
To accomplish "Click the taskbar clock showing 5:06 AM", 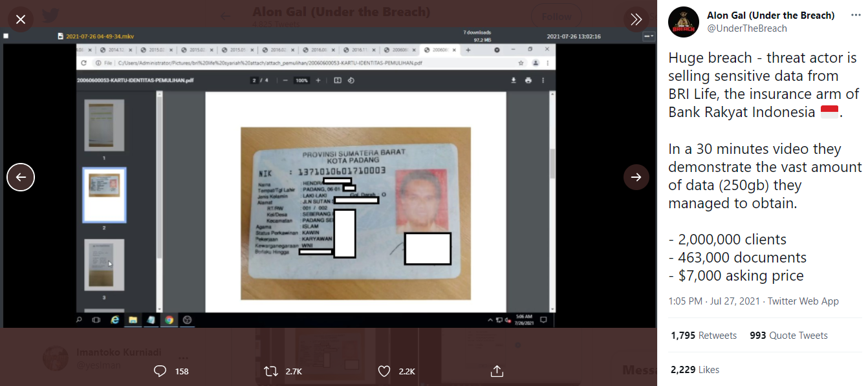I will pos(523,319).
